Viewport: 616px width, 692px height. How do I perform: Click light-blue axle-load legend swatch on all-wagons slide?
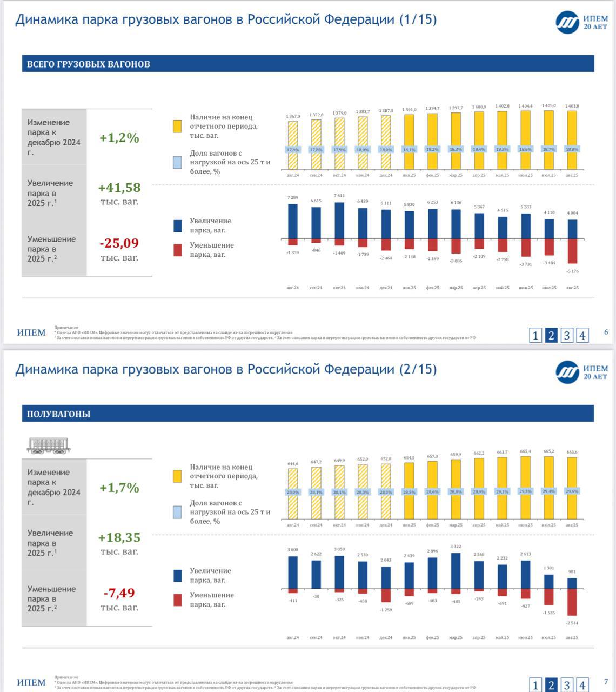click(x=177, y=162)
